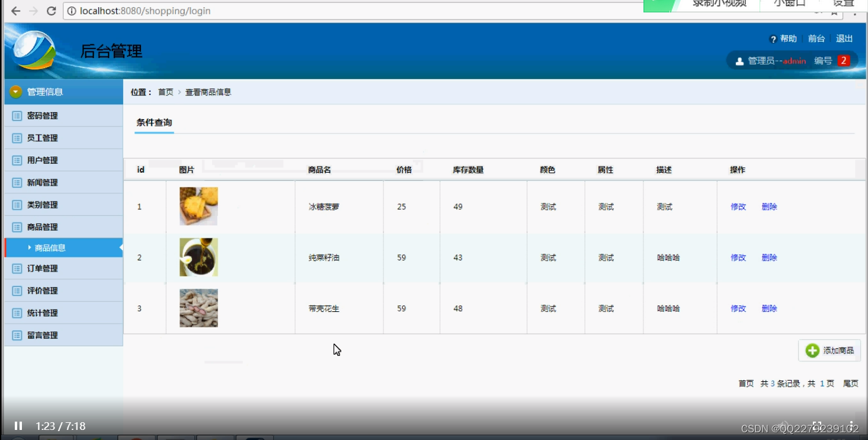868x440 pixels.
Task: Switch to the 条件查询 tab
Action: pos(153,123)
